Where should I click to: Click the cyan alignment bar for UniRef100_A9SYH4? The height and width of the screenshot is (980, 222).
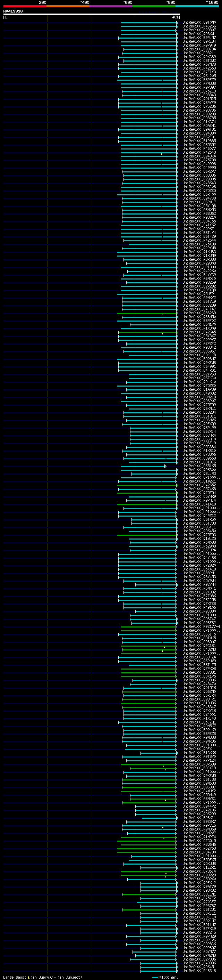(x=156, y=585)
